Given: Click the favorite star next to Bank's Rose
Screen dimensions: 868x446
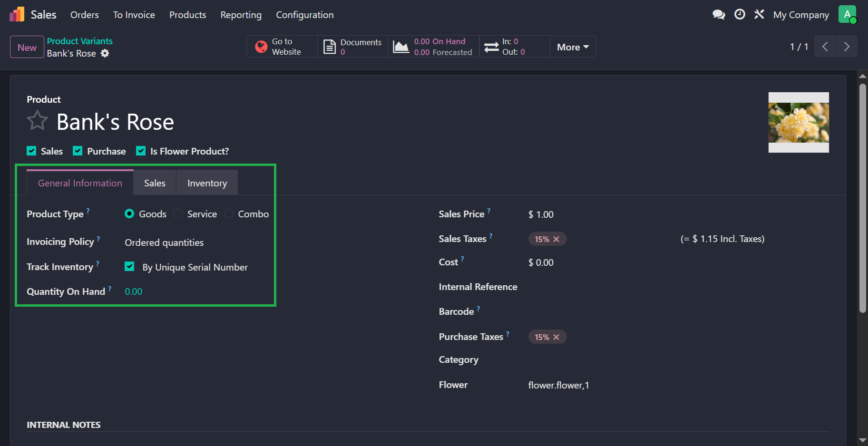Looking at the screenshot, I should 37,121.
